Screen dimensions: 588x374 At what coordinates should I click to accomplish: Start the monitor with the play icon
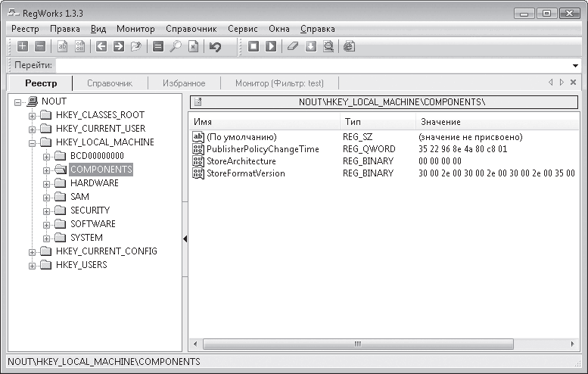[271, 46]
